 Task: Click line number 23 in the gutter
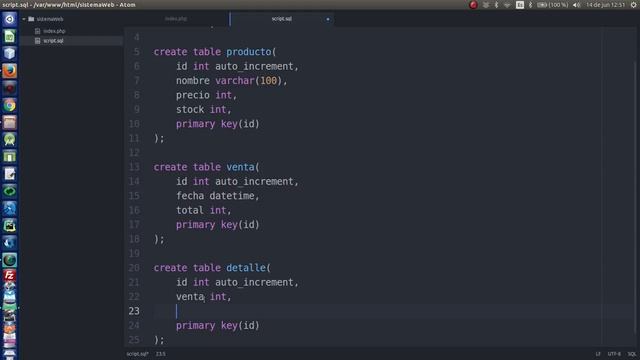tap(134, 311)
